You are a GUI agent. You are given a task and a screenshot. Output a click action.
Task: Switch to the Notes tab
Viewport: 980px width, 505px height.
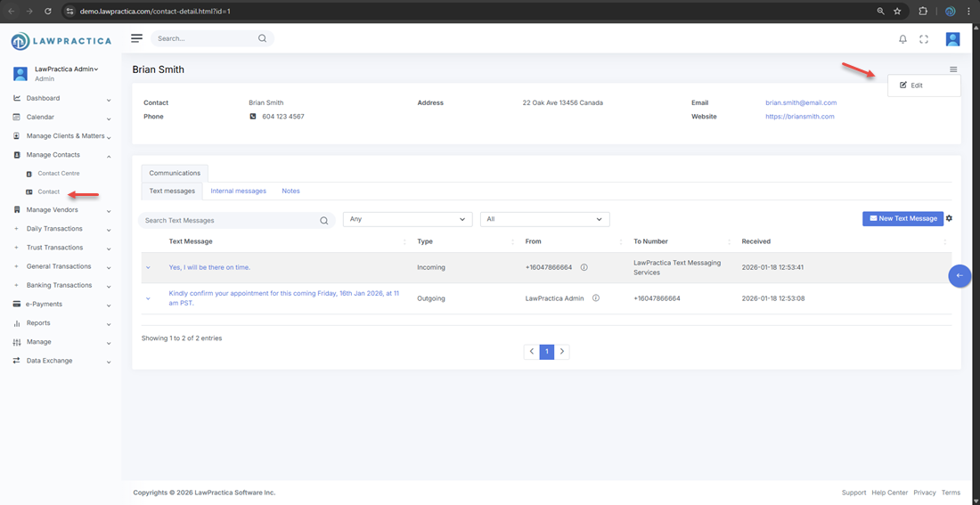290,191
